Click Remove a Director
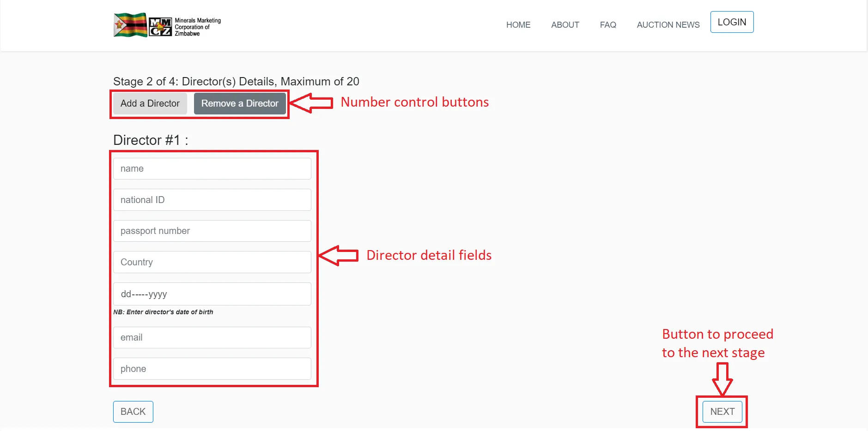 point(239,103)
